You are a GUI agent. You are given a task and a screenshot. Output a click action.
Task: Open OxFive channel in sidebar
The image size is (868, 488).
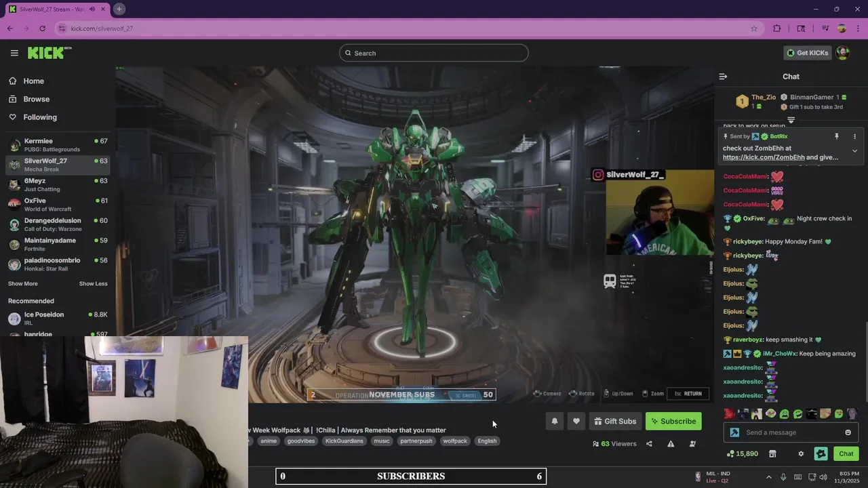(x=58, y=204)
